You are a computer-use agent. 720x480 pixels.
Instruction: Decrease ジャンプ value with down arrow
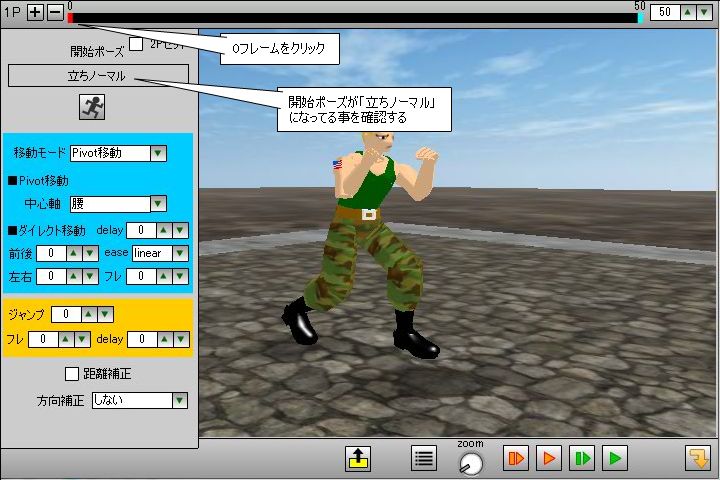105,314
